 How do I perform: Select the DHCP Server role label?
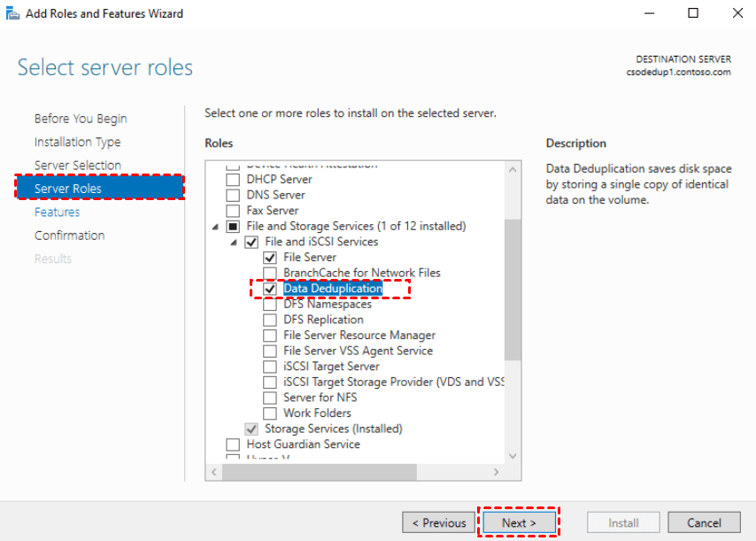[279, 180]
